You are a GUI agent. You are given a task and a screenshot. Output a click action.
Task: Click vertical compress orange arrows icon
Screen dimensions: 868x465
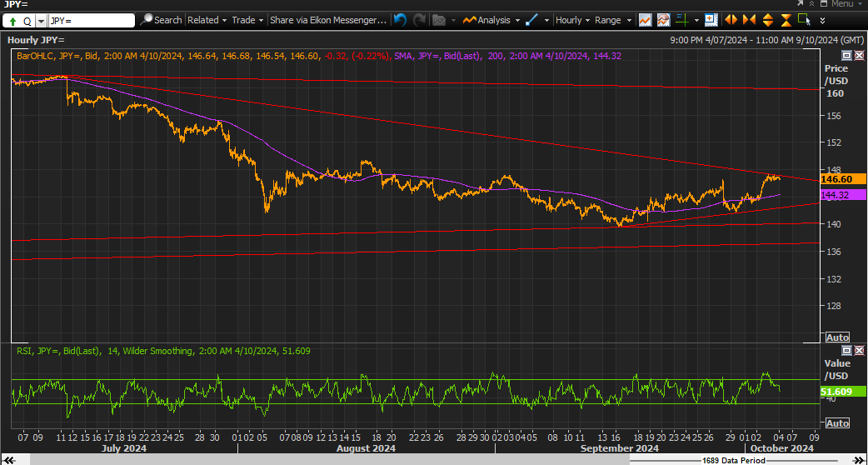pyautogui.click(x=786, y=20)
